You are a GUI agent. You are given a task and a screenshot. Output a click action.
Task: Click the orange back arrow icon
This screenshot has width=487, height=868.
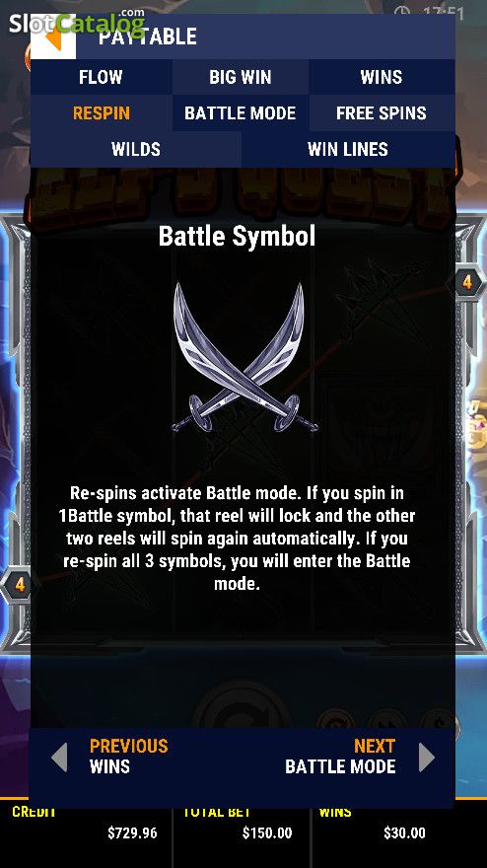53,37
